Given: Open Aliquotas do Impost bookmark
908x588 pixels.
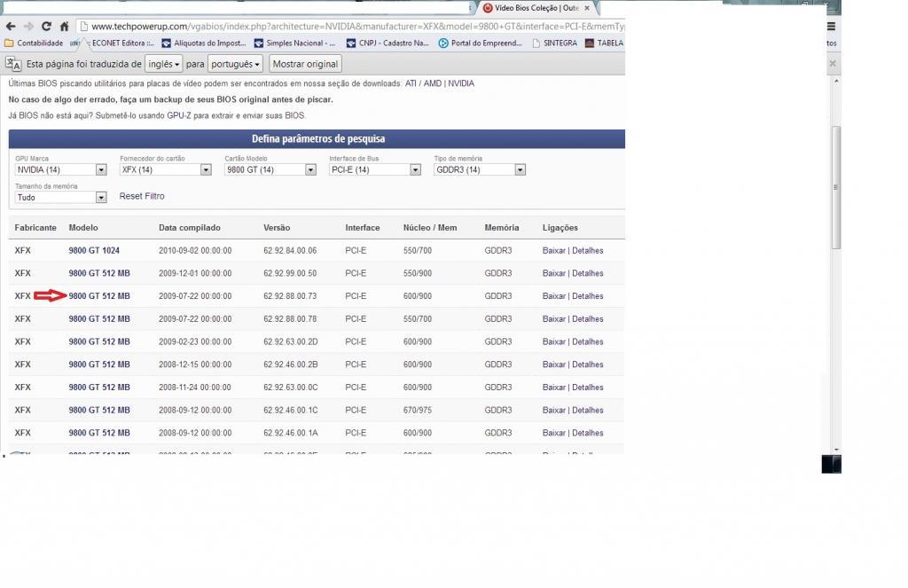Looking at the screenshot, I should coord(204,43).
